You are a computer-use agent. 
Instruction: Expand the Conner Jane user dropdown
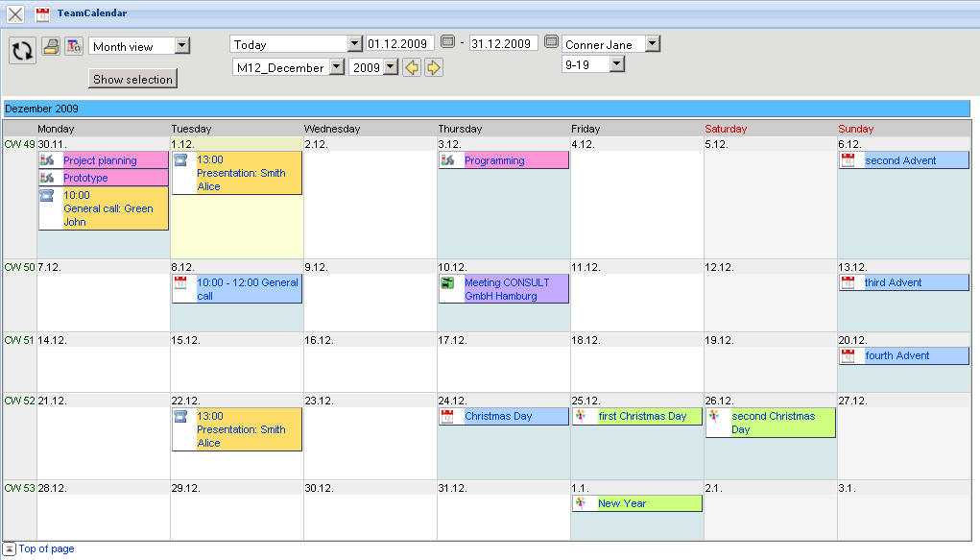click(652, 43)
